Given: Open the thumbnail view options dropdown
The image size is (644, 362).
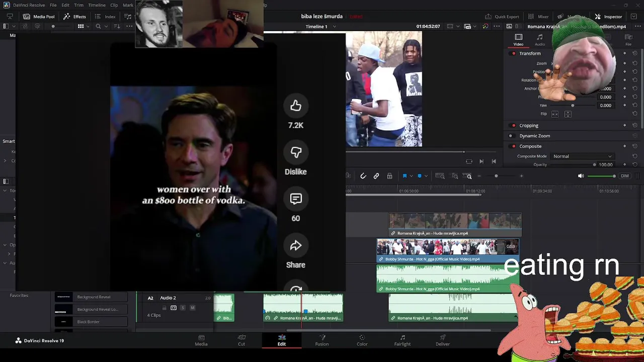Looking at the screenshot, I should coord(88,26).
